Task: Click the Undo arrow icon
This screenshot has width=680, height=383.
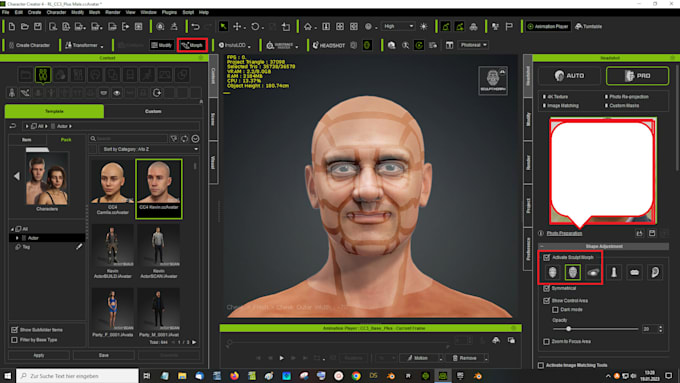Action: pos(196,26)
